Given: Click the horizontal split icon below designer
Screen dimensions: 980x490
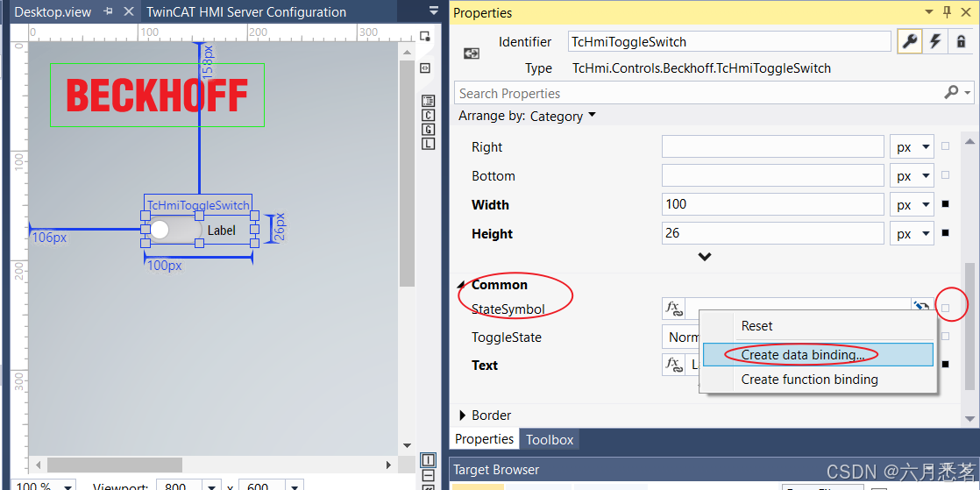Looking at the screenshot, I should tap(428, 476).
